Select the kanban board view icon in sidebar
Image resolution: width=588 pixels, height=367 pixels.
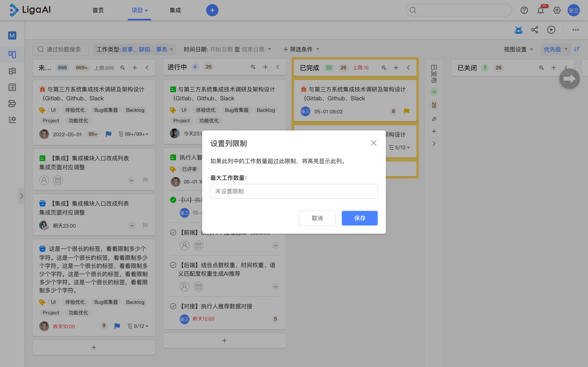(x=12, y=55)
